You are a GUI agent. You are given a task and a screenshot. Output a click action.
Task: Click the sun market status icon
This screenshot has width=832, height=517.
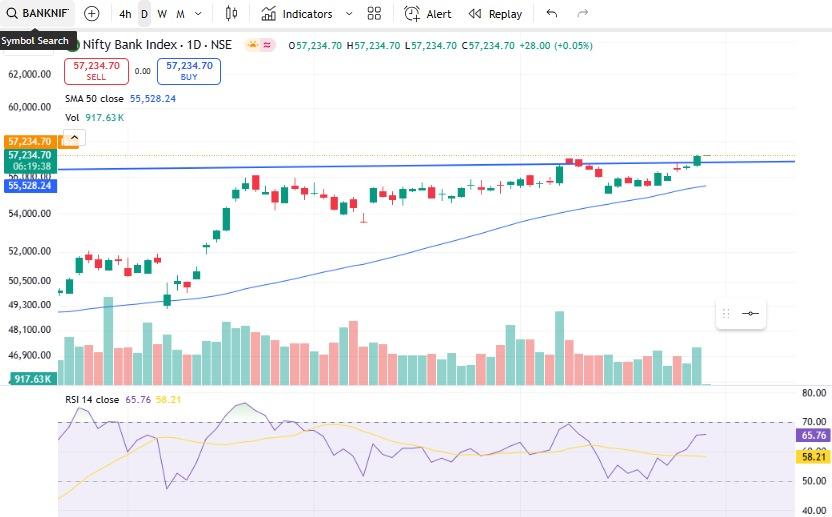tap(253, 45)
